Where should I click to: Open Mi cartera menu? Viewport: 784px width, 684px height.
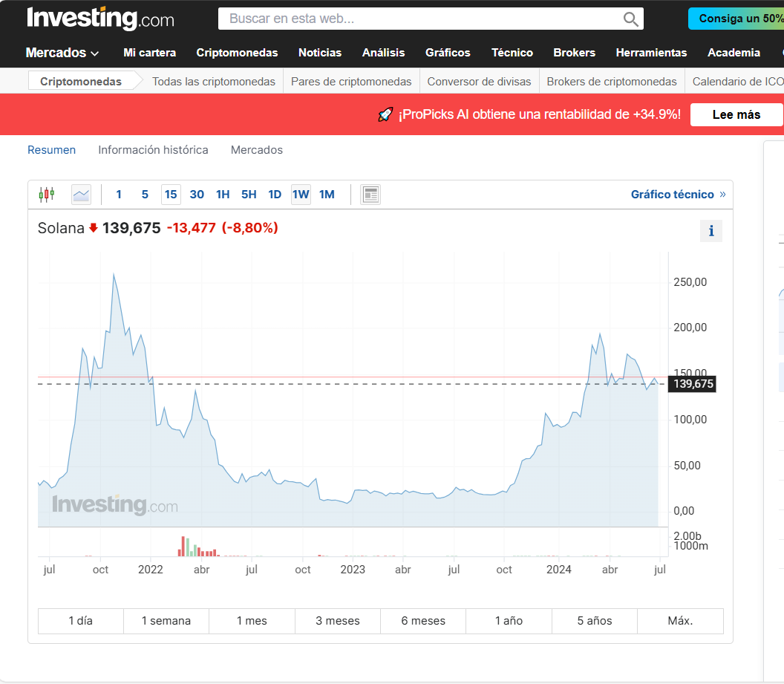pos(149,53)
